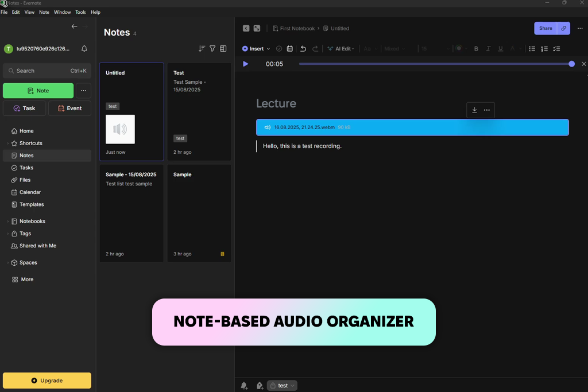Screen dimensions: 588x392
Task: Open Calendar in the sidebar
Action: pyautogui.click(x=47, y=192)
